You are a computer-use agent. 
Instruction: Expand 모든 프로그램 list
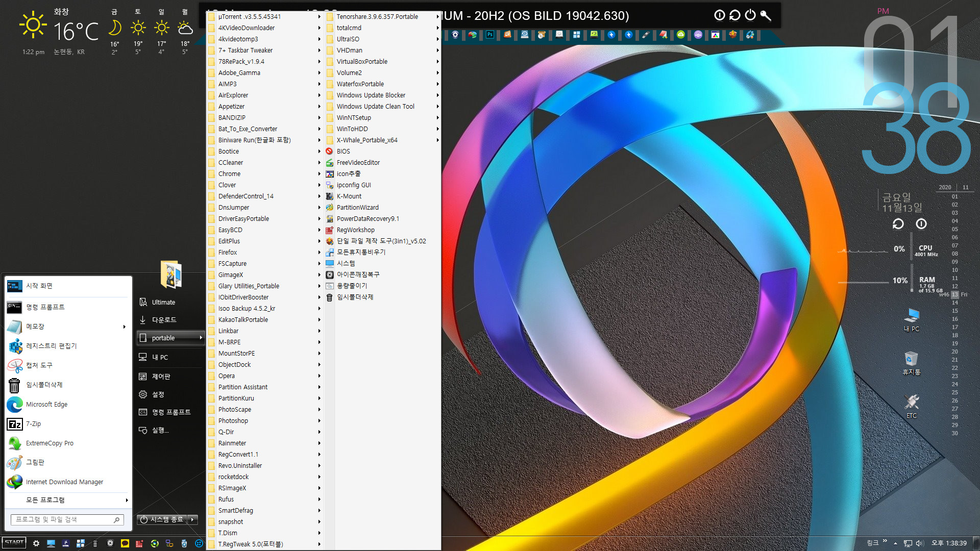[x=68, y=500]
